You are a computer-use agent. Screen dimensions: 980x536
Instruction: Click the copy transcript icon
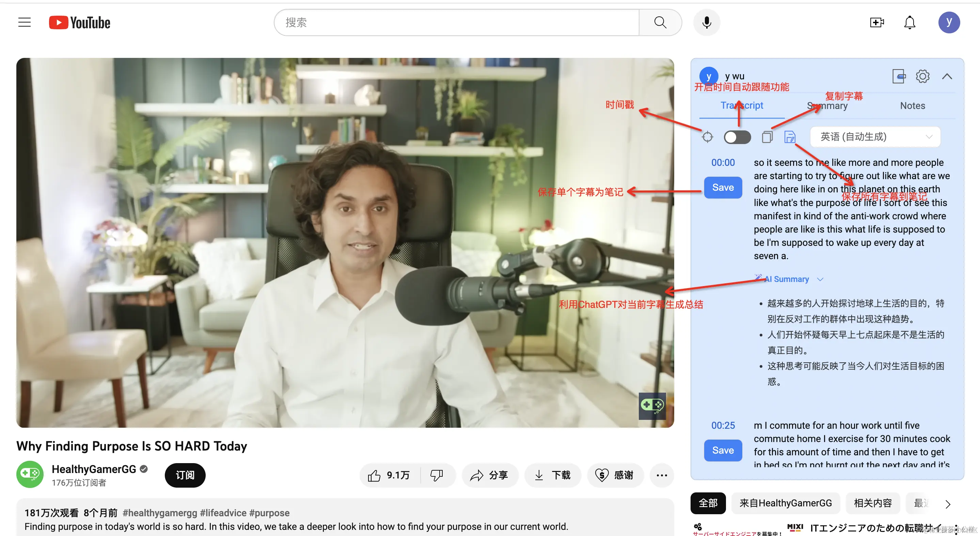(767, 137)
